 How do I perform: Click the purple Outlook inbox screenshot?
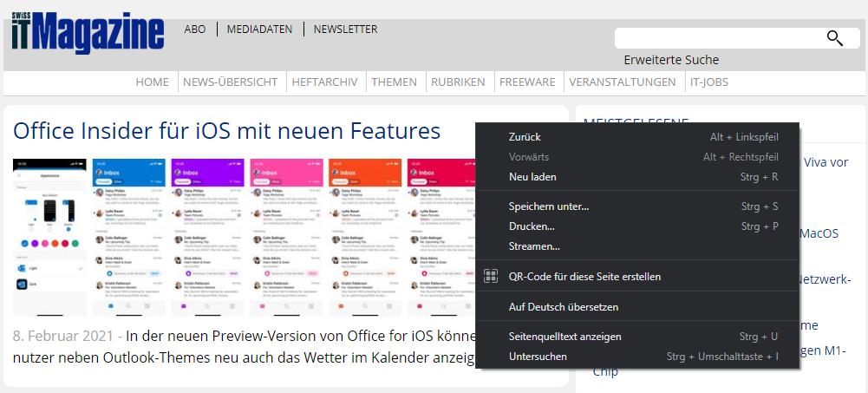(207, 238)
